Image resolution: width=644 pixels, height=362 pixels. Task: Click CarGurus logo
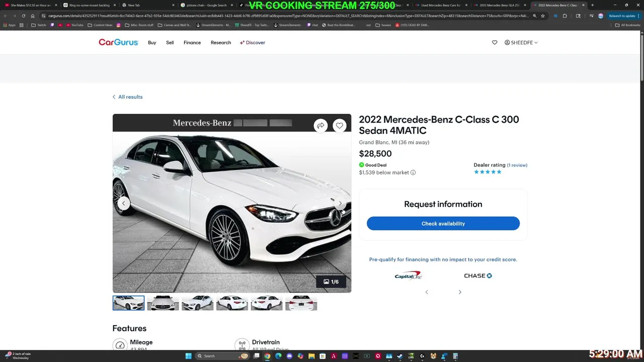point(118,43)
